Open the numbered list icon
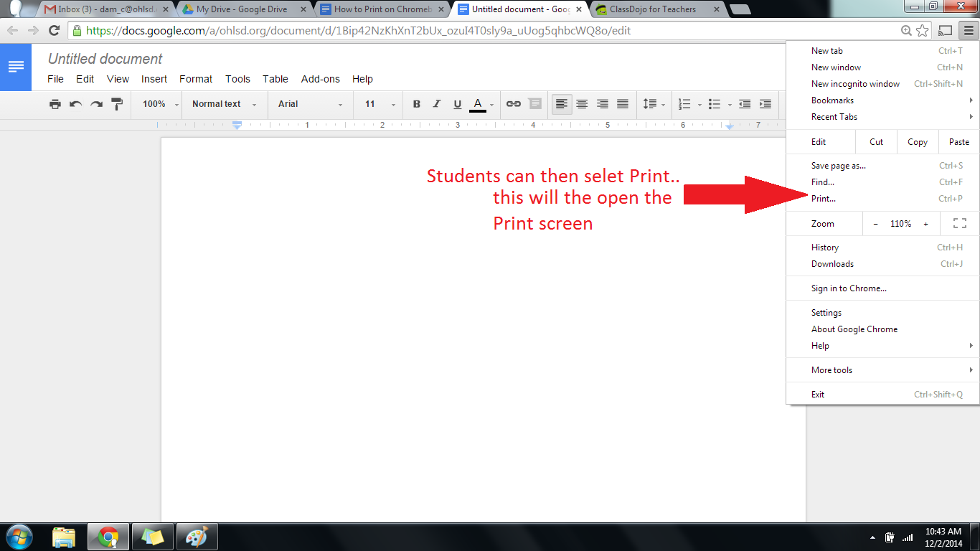 click(x=684, y=104)
